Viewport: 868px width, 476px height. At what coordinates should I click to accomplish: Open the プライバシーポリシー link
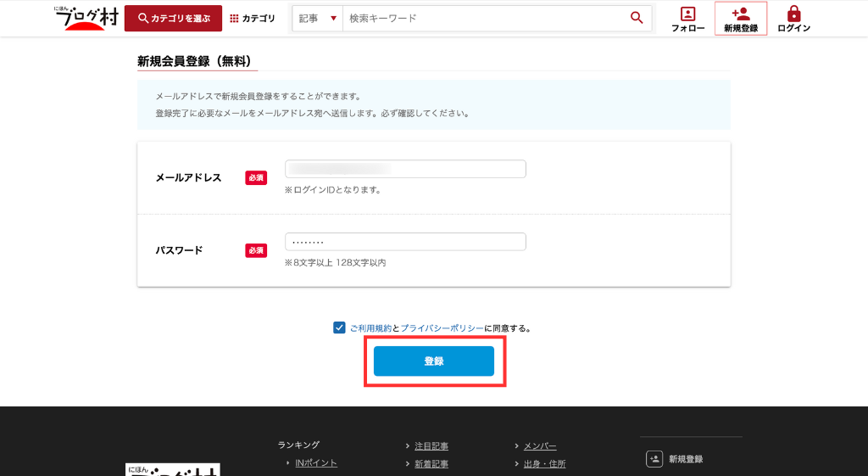point(442,328)
